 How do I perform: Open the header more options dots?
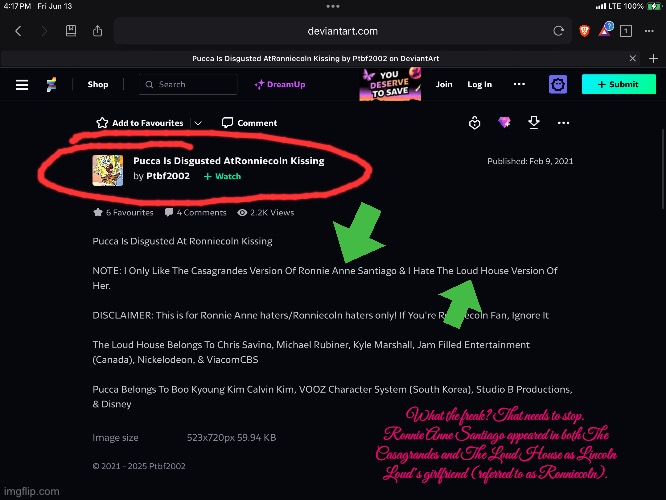(519, 84)
